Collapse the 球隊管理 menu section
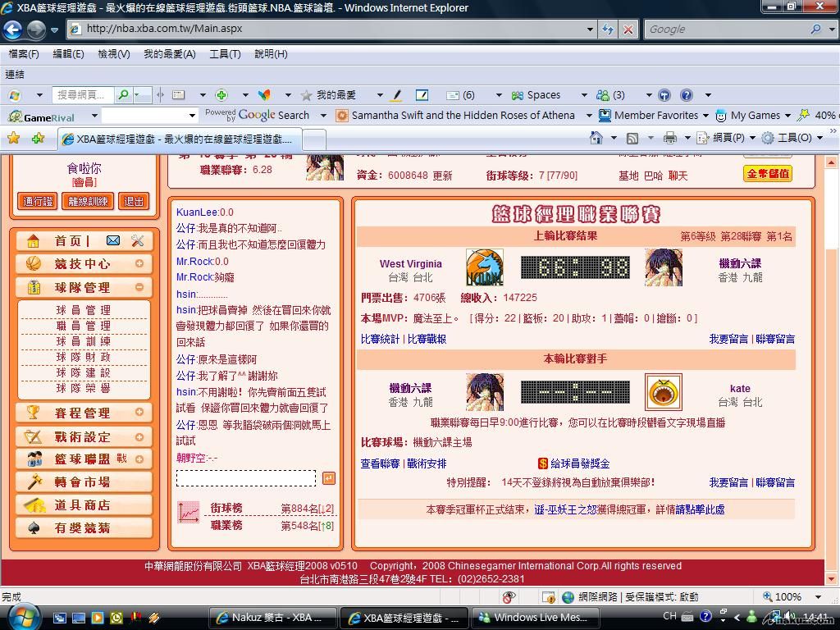 pos(139,287)
